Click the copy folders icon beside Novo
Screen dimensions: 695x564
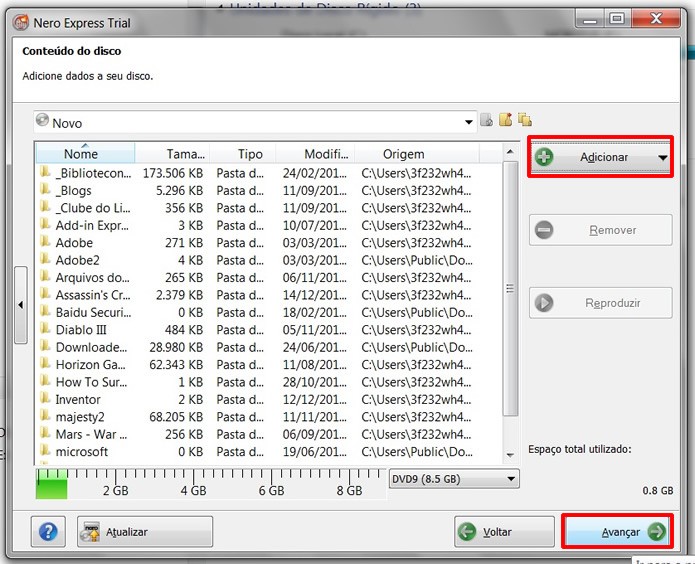coord(525,120)
